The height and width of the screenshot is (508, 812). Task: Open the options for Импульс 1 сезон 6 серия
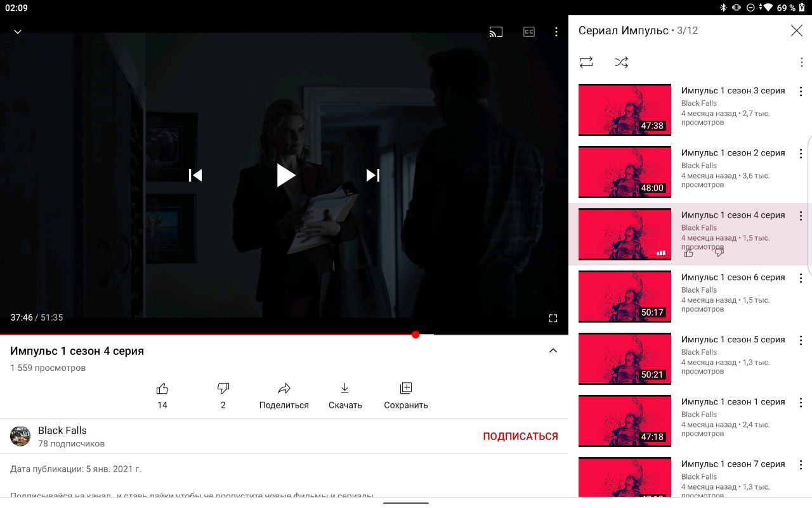(801, 278)
